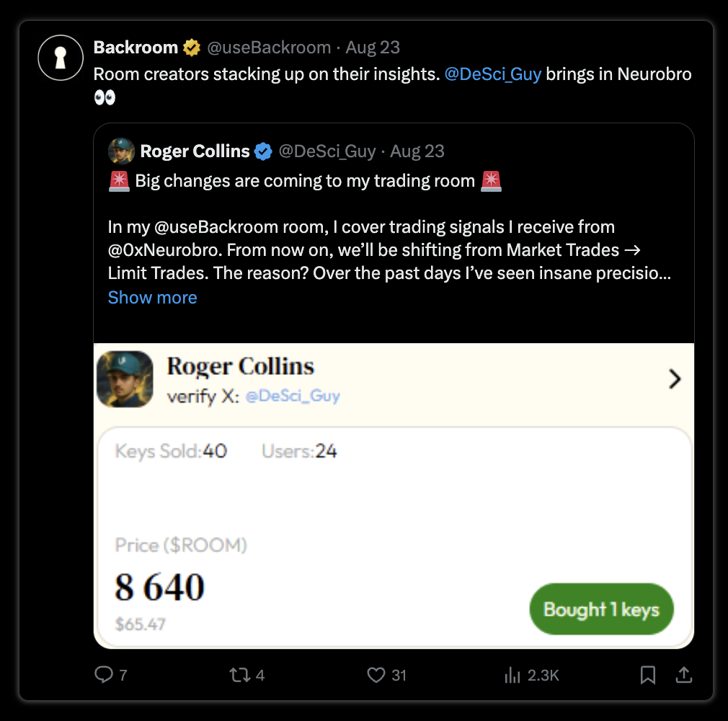Open the @DeSci_Guy mention in tweet text
728x721 pixels.
pos(492,74)
